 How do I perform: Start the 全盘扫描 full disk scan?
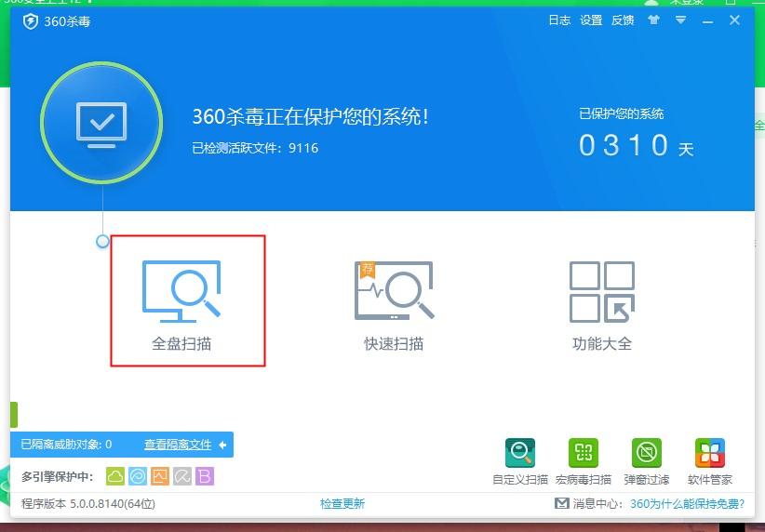coord(181,306)
